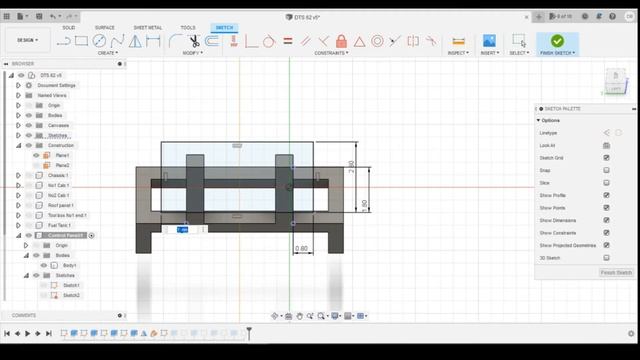
Task: Apply the Symmetry constraint
Action: pyautogui.click(x=413, y=41)
